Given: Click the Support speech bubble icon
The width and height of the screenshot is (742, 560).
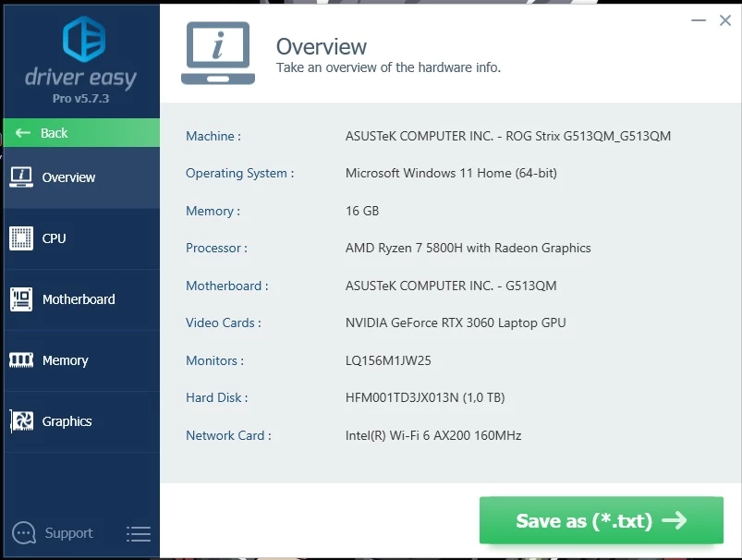Looking at the screenshot, I should (x=24, y=533).
